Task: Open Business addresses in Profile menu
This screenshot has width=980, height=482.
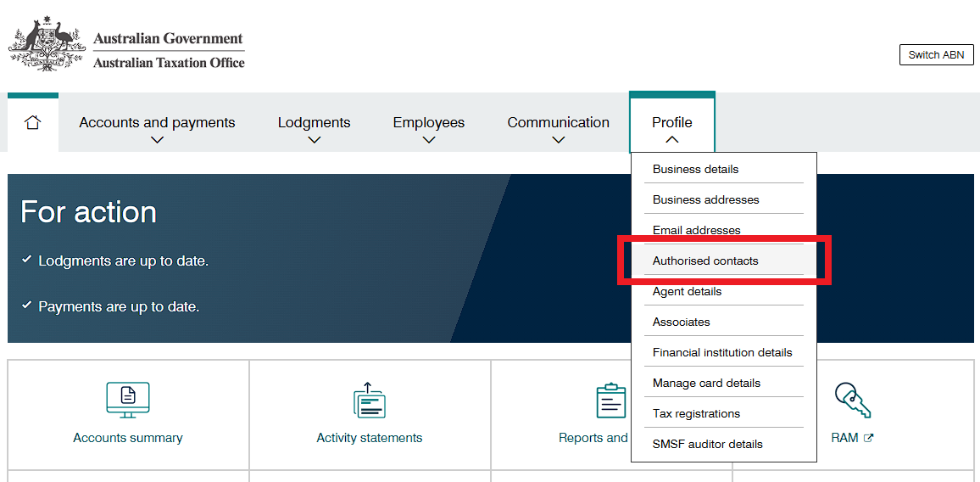Action: point(705,199)
